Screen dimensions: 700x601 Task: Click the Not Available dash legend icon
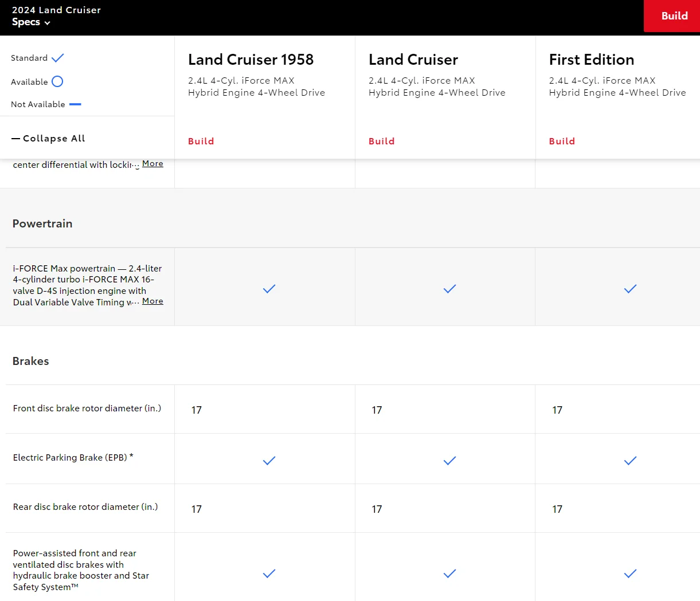pos(75,104)
